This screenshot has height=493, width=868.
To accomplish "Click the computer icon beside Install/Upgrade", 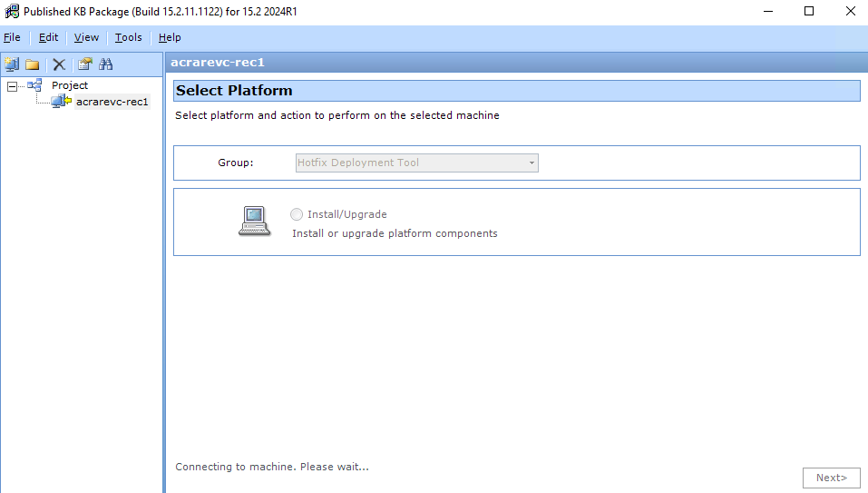I will tap(254, 222).
